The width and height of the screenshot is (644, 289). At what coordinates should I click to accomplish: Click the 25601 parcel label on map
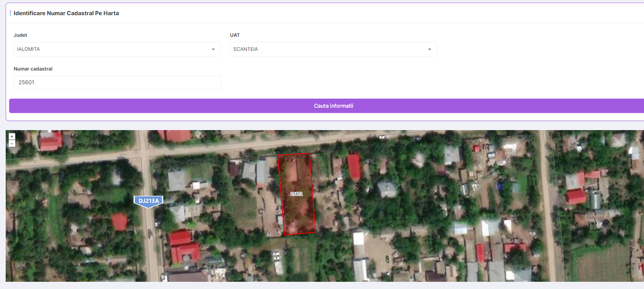coord(296,194)
